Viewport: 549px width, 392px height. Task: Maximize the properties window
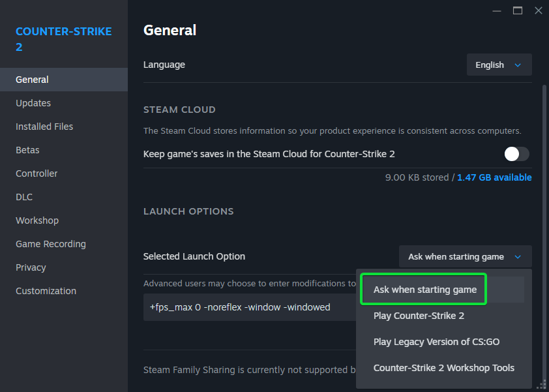pyautogui.click(x=518, y=10)
